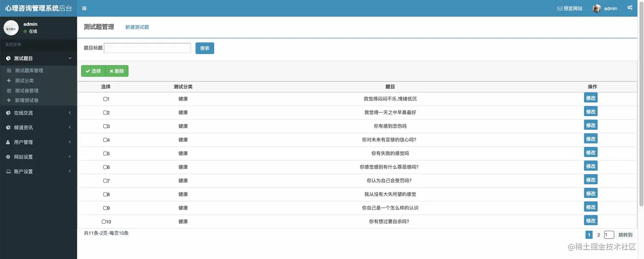Click the icon beside 在线交流
Image resolution: width=644 pixels, height=259 pixels.
(x=8, y=113)
